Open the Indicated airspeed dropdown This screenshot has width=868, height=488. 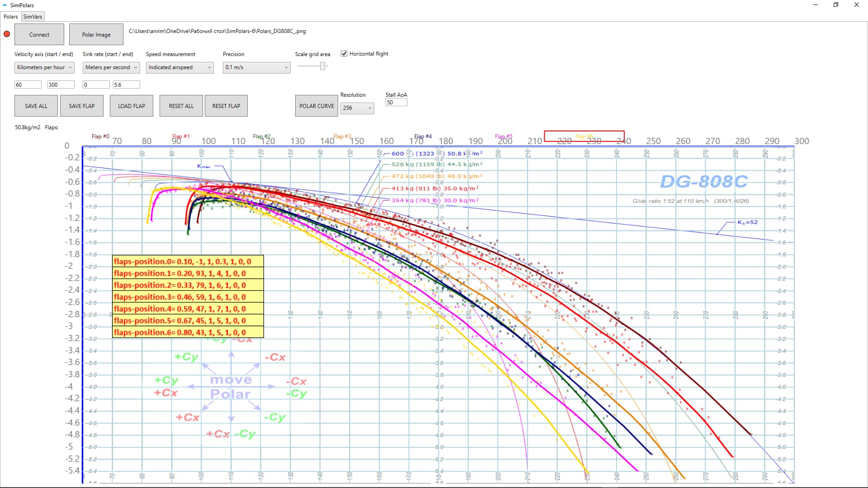tap(179, 67)
